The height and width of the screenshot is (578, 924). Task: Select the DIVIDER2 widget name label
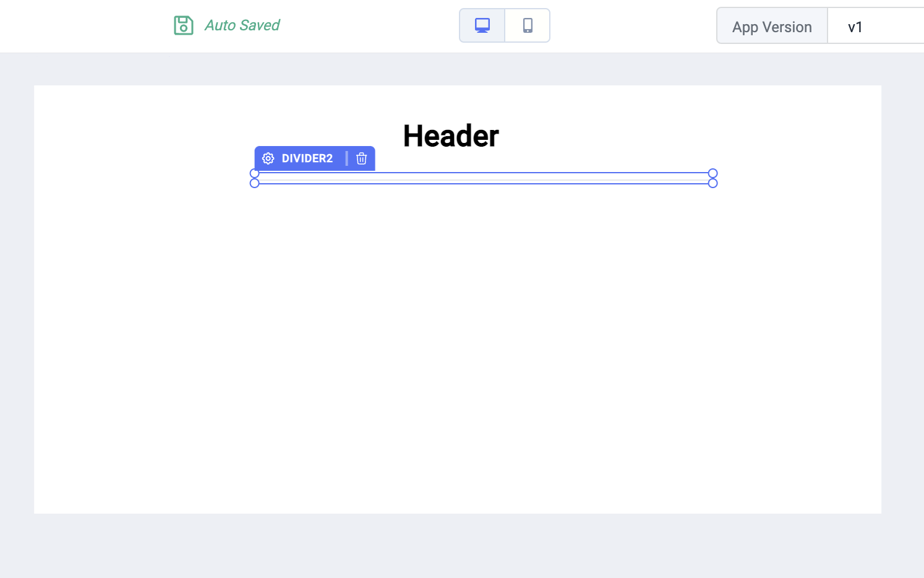307,158
